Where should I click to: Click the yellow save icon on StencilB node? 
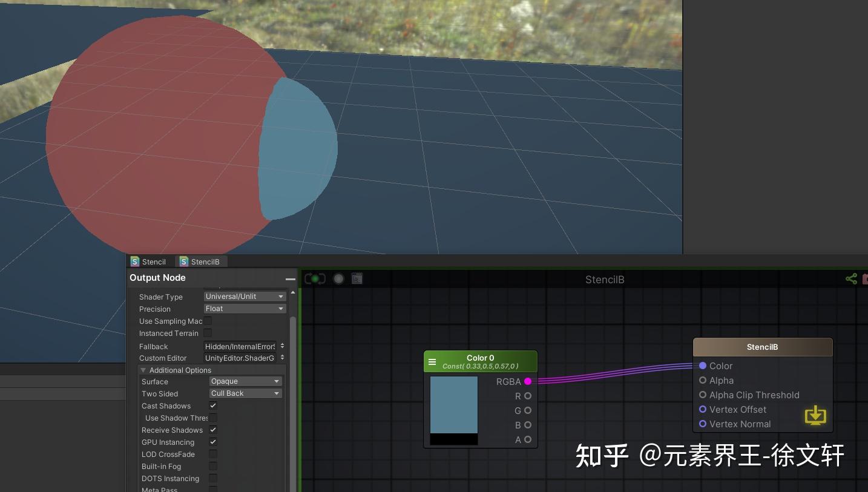click(815, 416)
